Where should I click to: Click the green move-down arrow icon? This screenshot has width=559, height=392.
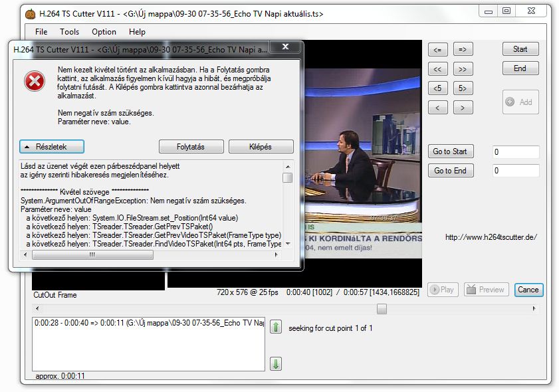[x=276, y=364]
